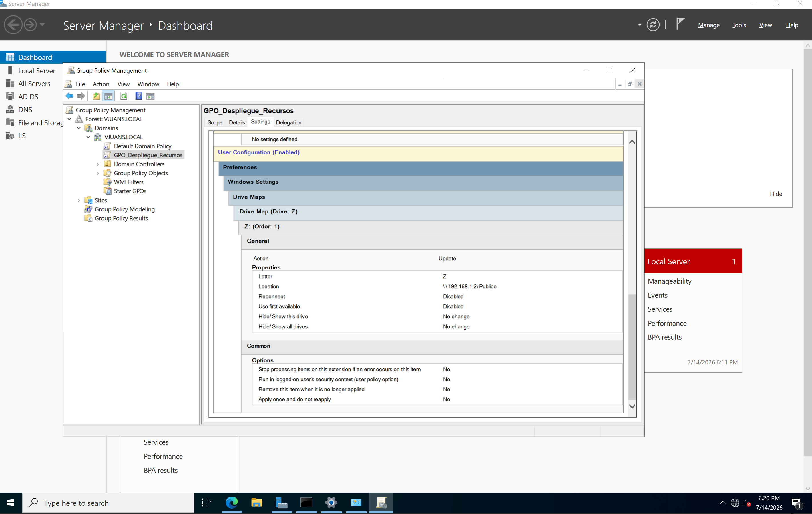Click the User Configuration (Enabled) heading
This screenshot has width=812, height=514.
point(259,152)
